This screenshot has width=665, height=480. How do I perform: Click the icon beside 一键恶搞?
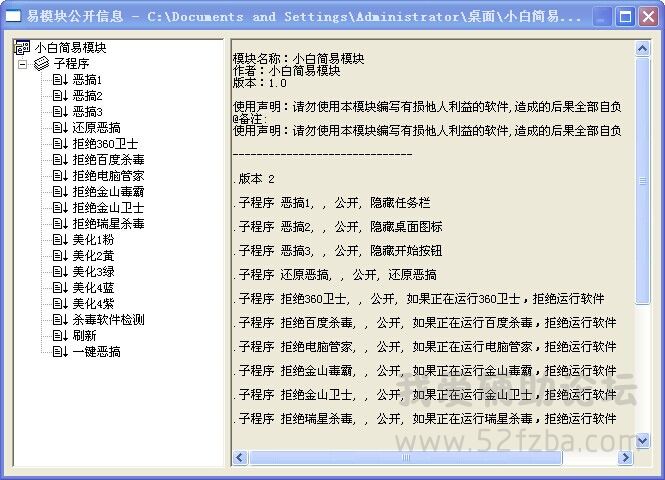click(x=60, y=352)
